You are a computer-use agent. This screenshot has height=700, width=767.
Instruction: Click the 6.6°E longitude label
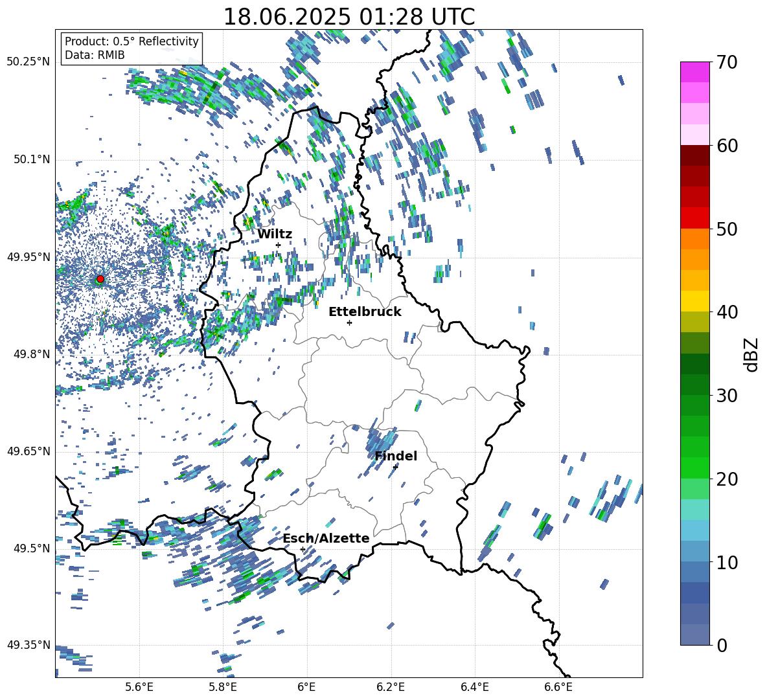pos(558,687)
